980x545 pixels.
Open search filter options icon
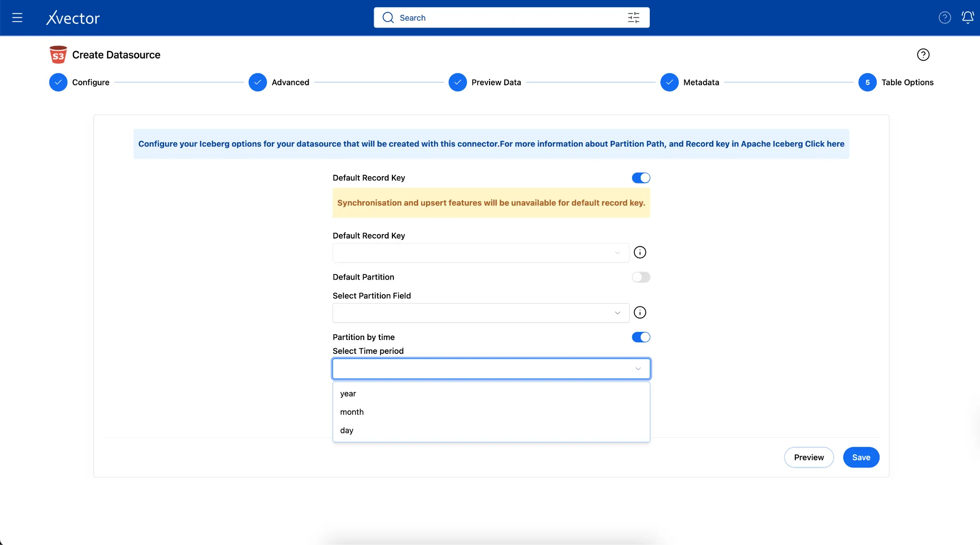pyautogui.click(x=634, y=18)
